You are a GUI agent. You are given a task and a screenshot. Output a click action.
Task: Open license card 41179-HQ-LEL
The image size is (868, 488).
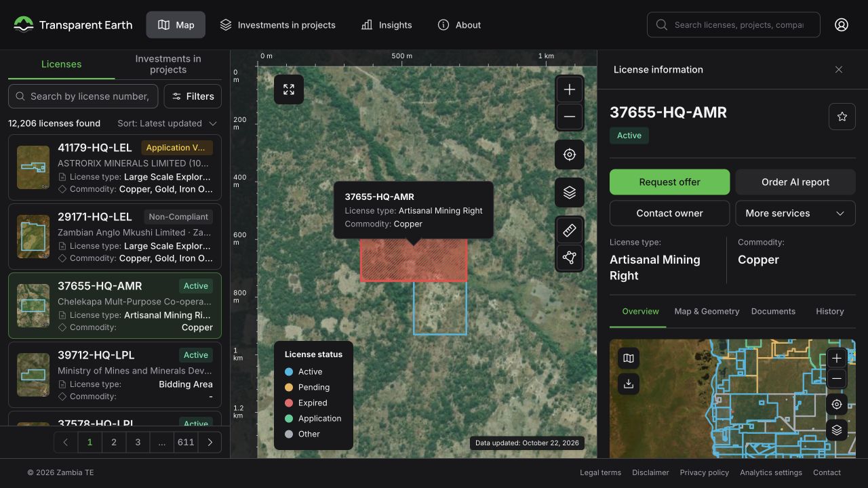click(115, 167)
